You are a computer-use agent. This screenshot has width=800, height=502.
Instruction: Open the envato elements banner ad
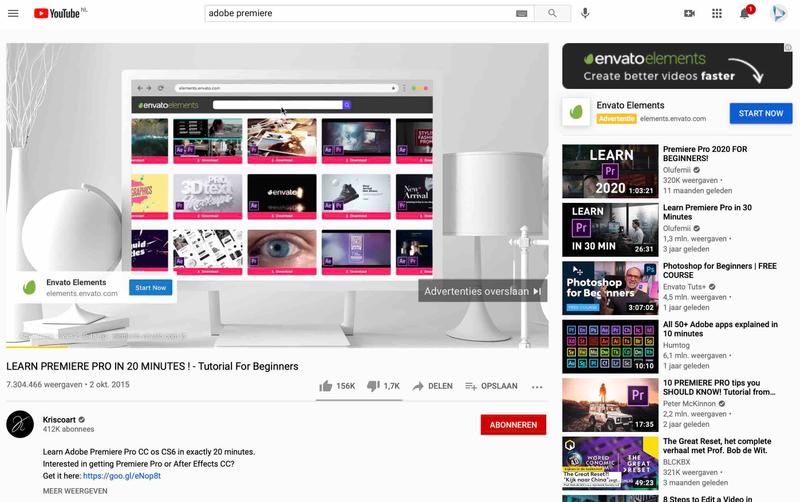[x=677, y=66]
